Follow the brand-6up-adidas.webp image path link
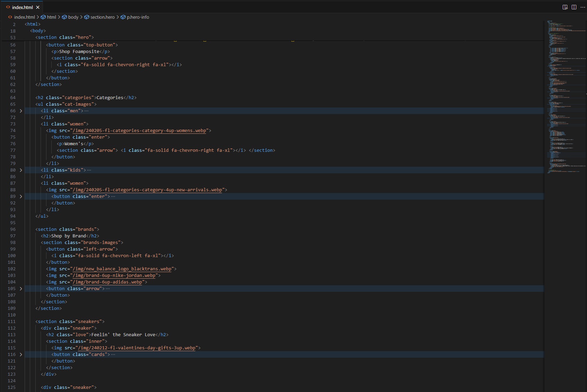 (x=107, y=282)
